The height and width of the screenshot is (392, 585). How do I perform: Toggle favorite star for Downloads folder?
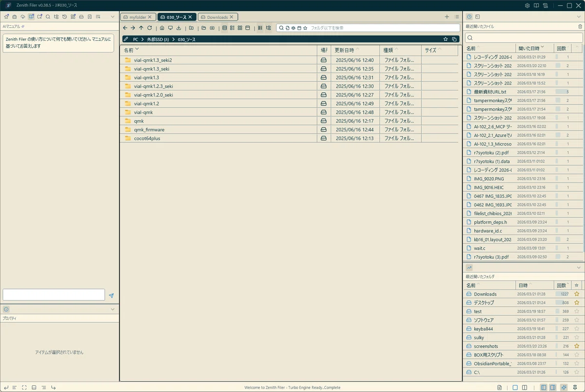coord(577,294)
